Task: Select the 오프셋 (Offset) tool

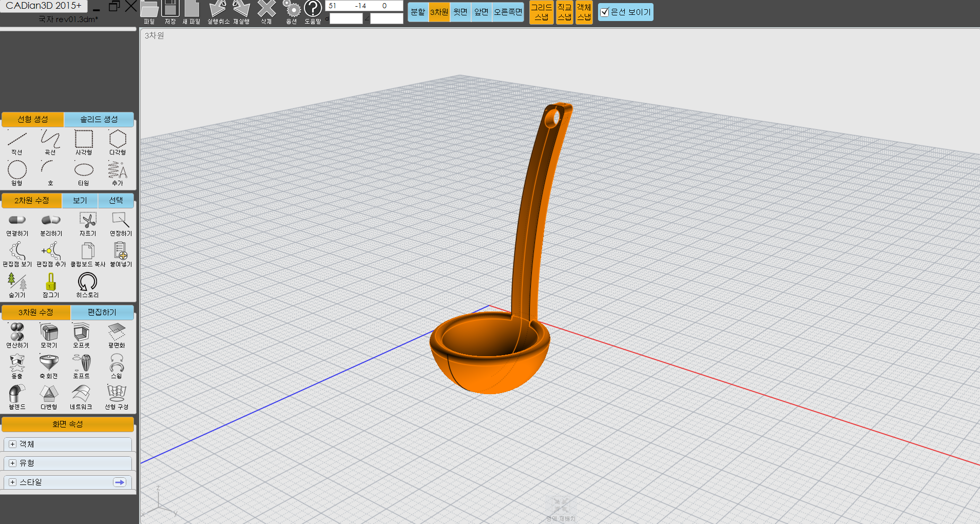Action: coord(81,332)
